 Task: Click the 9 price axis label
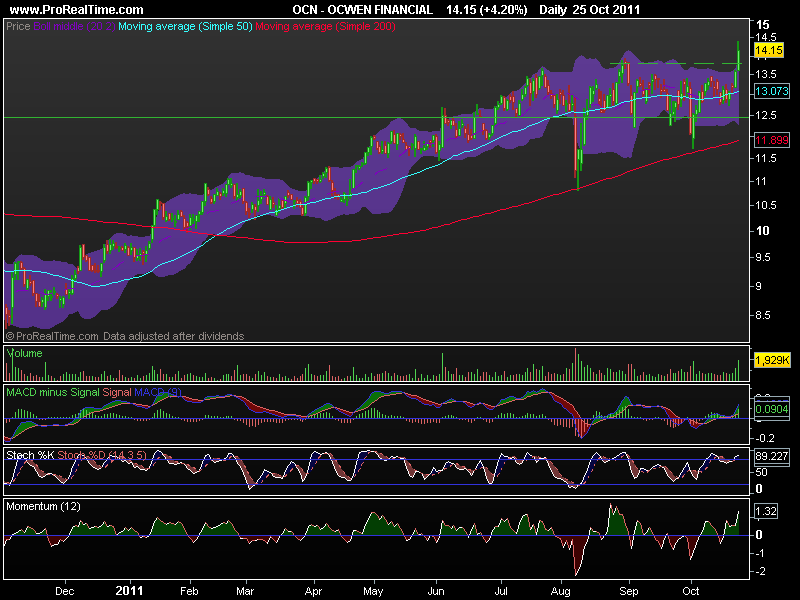pyautogui.click(x=758, y=286)
